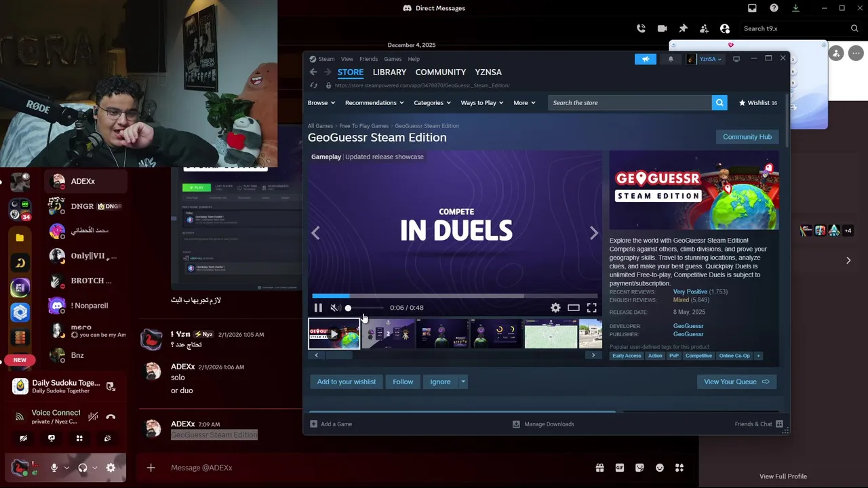868x488 pixels.
Task: Expand the Browse dropdown in Steam store
Action: click(321, 102)
